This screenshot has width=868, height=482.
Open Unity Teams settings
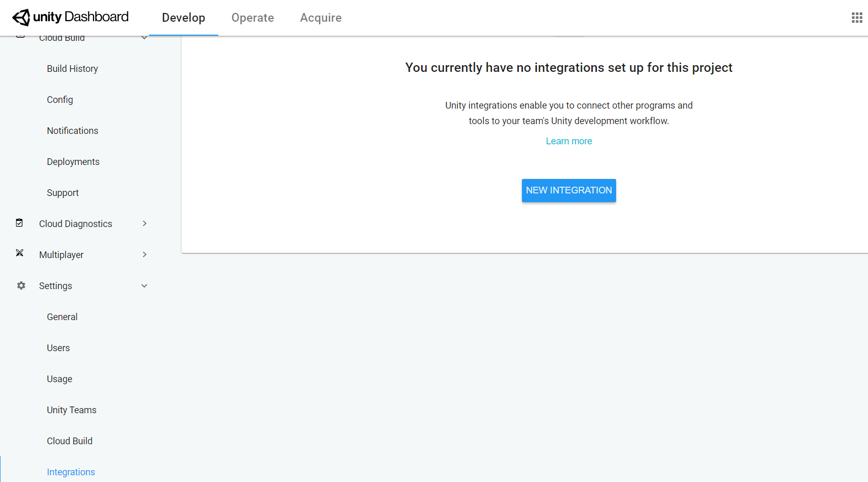pyautogui.click(x=71, y=410)
